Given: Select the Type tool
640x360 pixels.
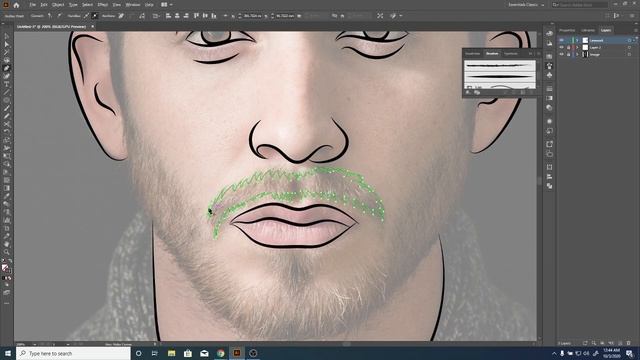Looking at the screenshot, I should tap(7, 84).
